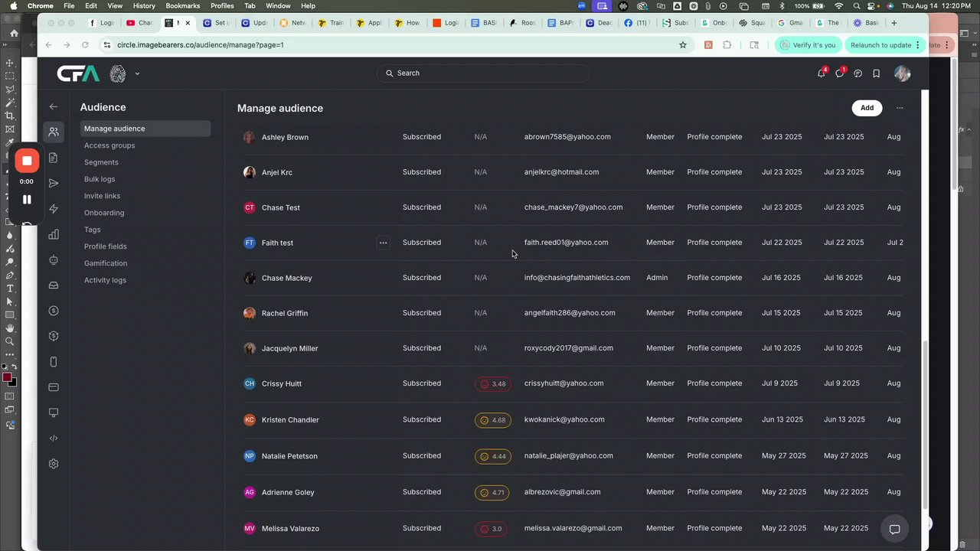Screen dimensions: 980x551
Task: Open Gamification in Audience menu
Action: tap(106, 263)
